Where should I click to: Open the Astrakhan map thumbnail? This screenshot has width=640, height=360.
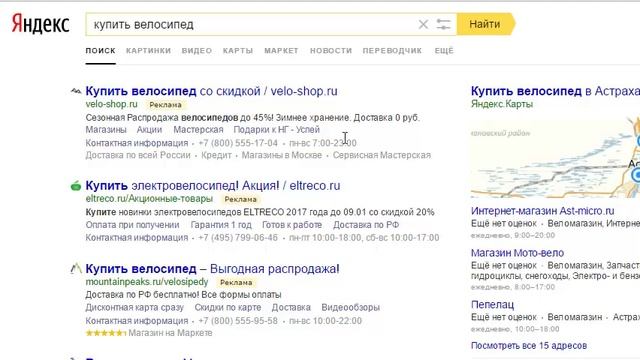[x=555, y=157]
